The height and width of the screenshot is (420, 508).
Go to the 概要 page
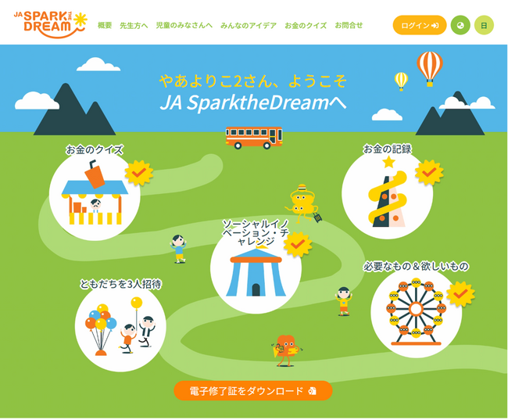105,25
